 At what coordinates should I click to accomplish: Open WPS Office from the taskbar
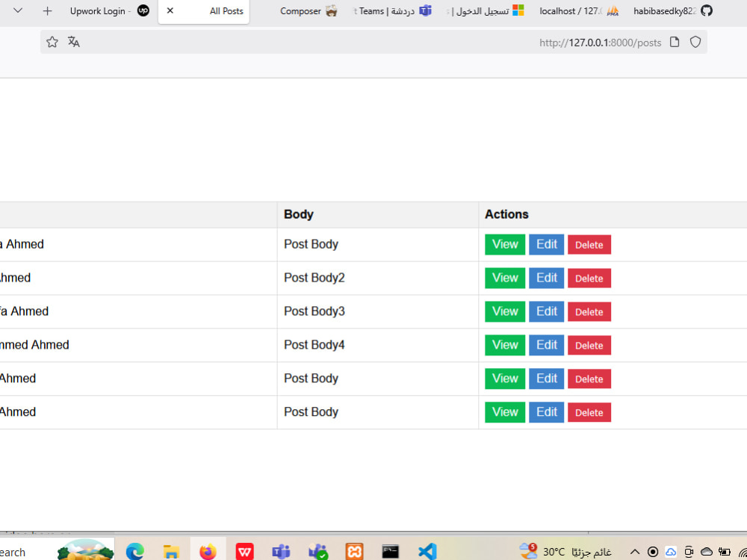click(x=245, y=552)
